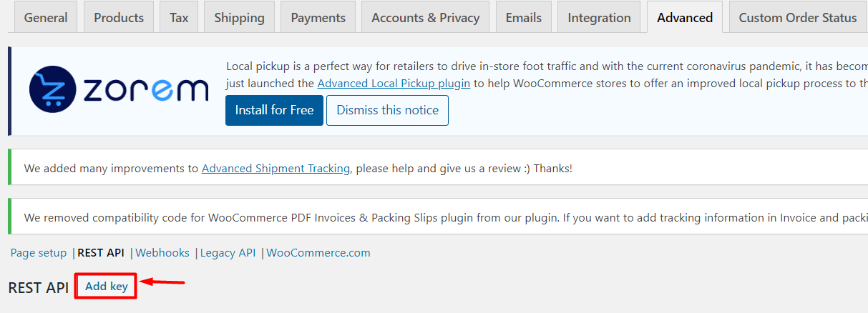Viewport: 868px width, 313px height.
Task: Go to the Shipping tab
Action: click(x=239, y=17)
